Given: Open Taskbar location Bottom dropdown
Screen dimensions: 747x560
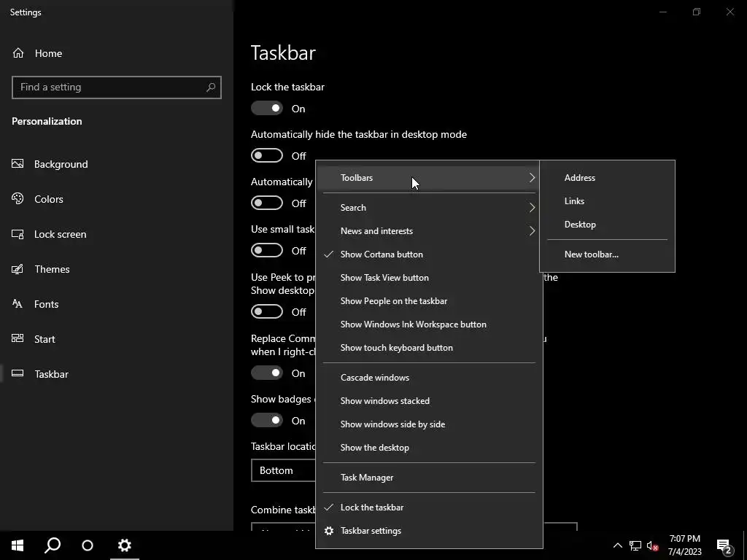Looking at the screenshot, I should point(284,470).
